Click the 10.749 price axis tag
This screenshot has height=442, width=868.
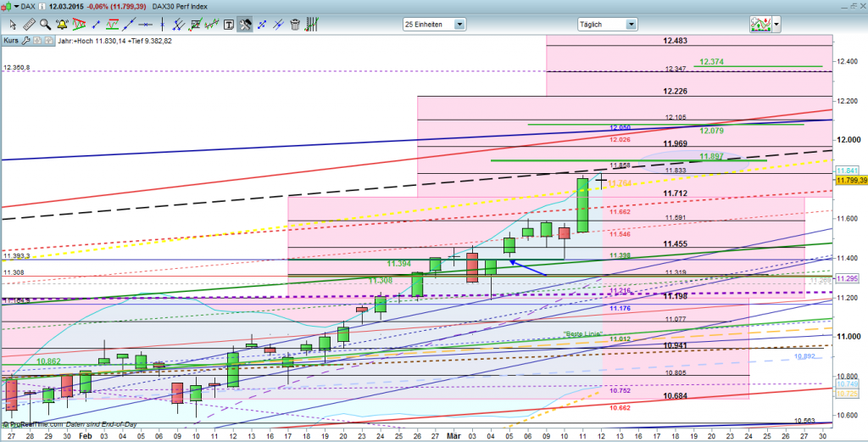click(x=847, y=383)
